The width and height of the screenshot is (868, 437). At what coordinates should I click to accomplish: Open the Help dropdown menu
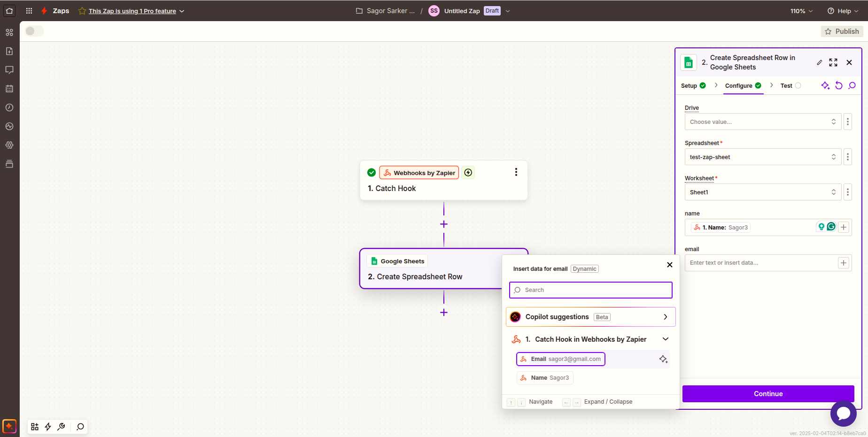843,11
